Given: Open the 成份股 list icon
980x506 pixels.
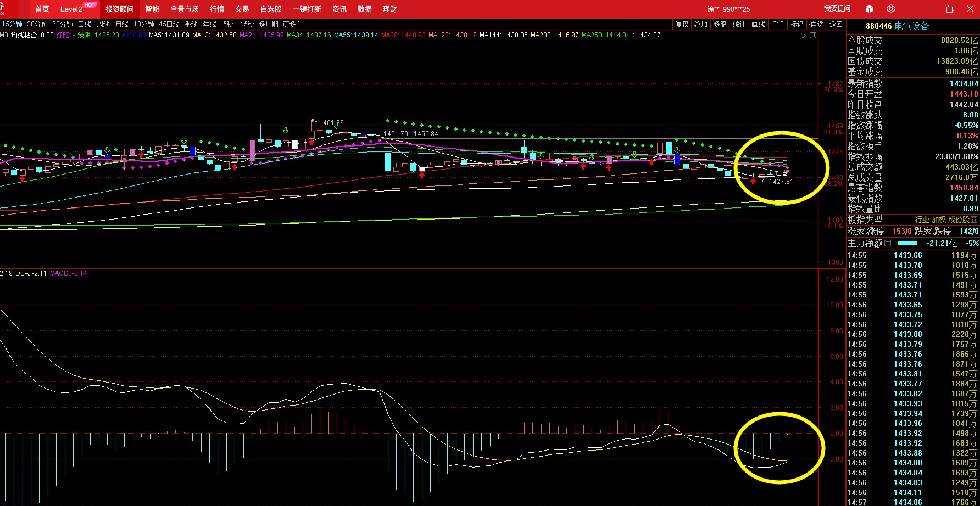Looking at the screenshot, I should coord(975,220).
